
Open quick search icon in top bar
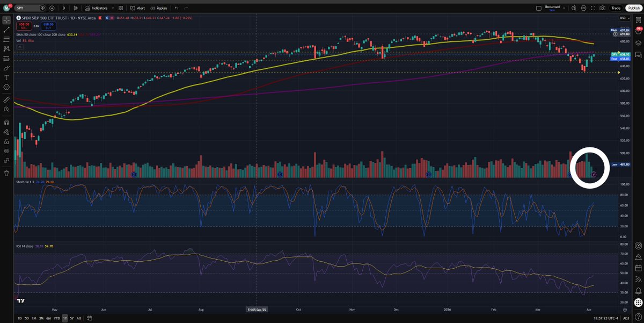coord(574,8)
